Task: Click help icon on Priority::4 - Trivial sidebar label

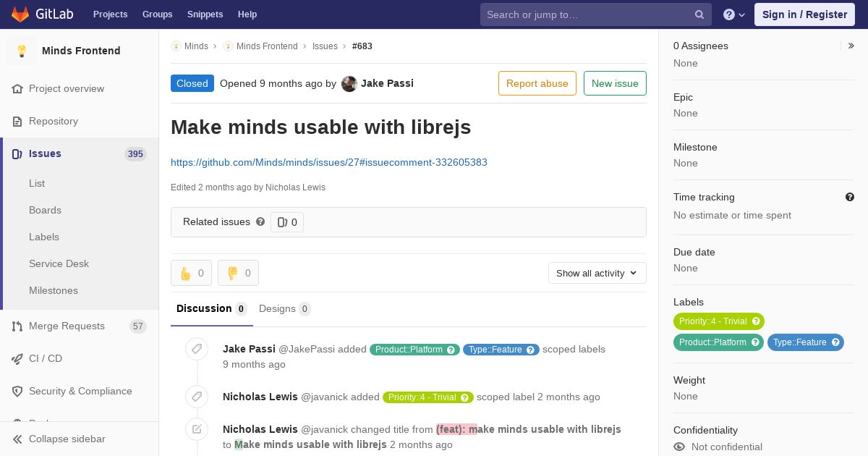Action: coord(756,321)
